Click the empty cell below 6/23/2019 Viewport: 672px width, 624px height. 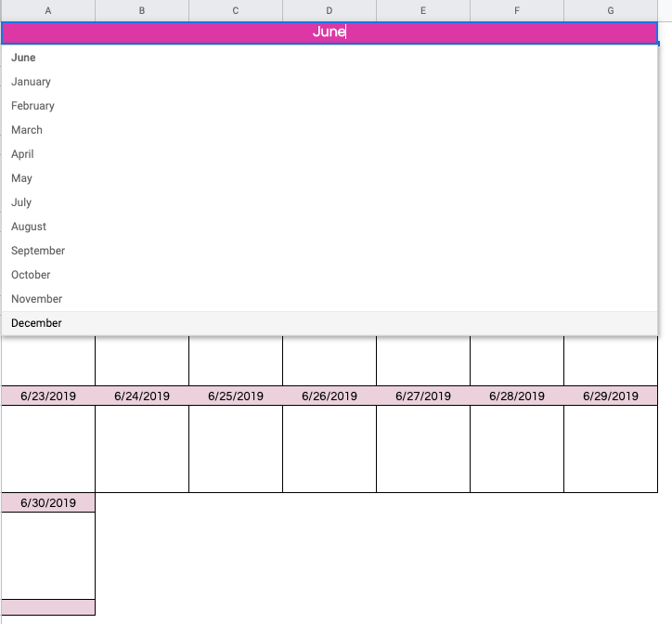[x=48, y=449]
